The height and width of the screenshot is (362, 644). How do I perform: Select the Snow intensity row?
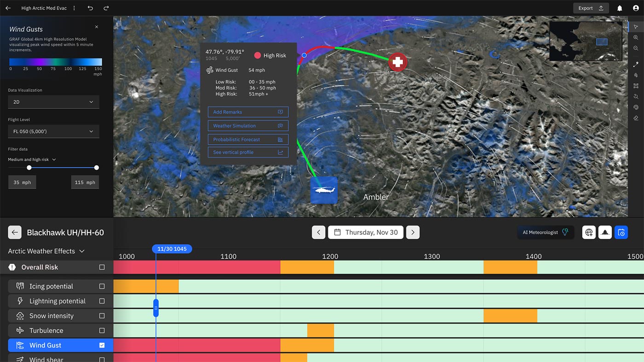[x=51, y=316]
